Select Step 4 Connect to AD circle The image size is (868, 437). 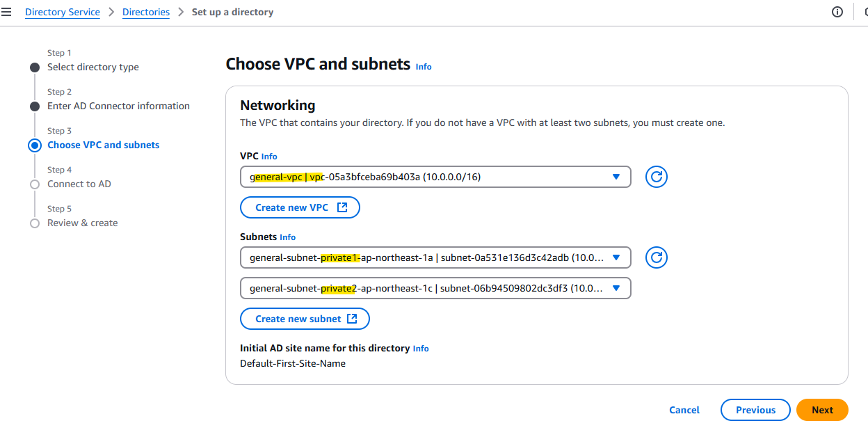tap(35, 184)
